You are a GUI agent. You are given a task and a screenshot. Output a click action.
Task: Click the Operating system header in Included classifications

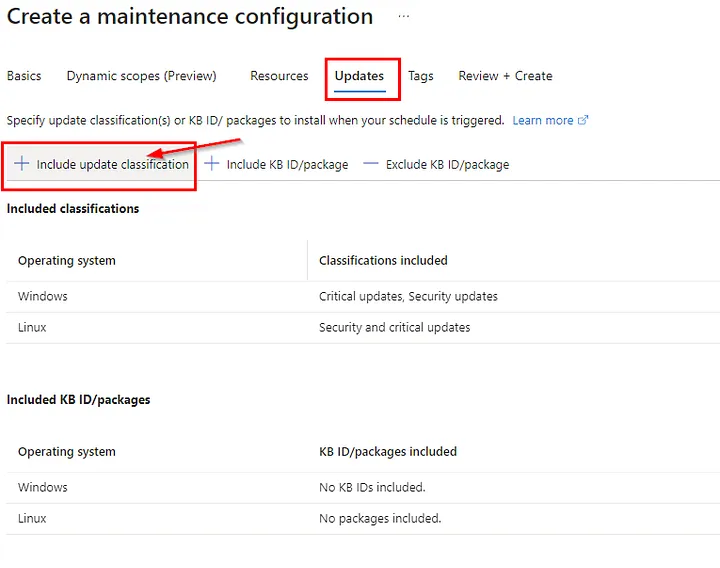point(67,261)
